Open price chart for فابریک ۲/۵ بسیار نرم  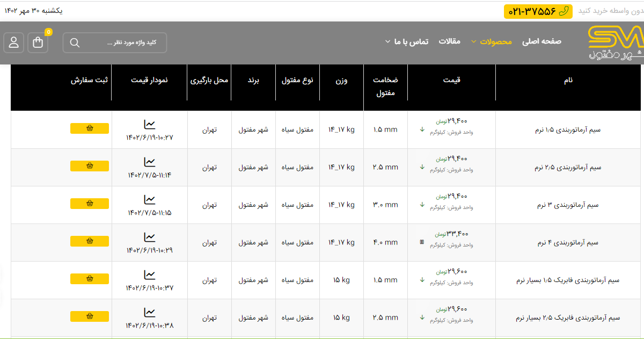pos(150,313)
